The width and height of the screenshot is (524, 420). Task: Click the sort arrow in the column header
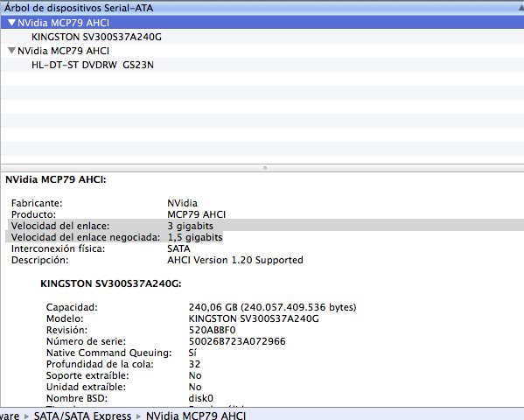point(521,8)
